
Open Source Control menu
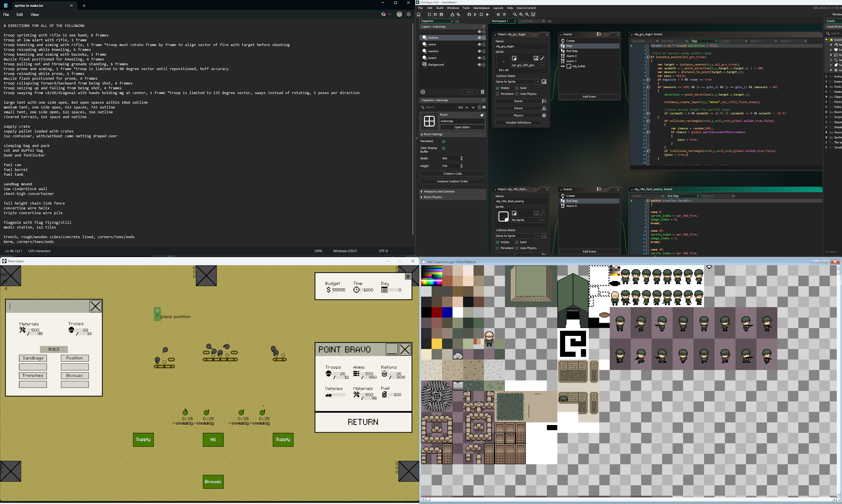[x=526, y=8]
